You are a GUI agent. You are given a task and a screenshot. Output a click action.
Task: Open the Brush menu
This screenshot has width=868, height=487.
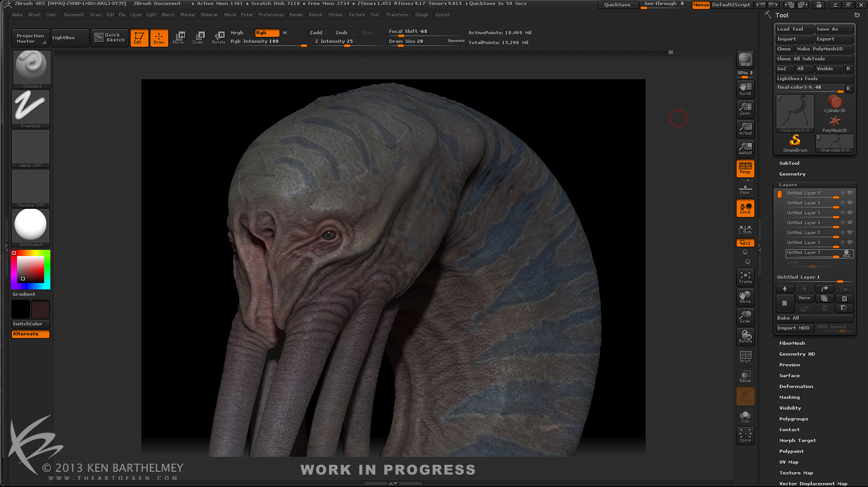34,15
